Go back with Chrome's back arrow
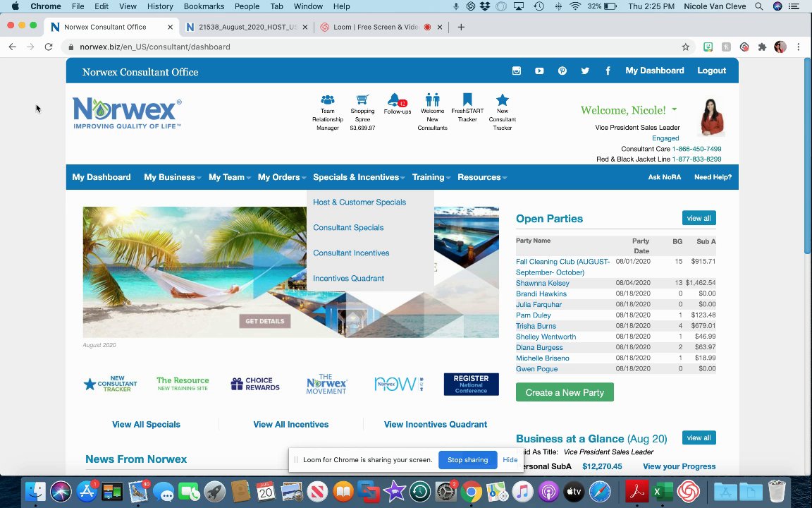Viewport: 812px width, 508px height. pos(13,47)
